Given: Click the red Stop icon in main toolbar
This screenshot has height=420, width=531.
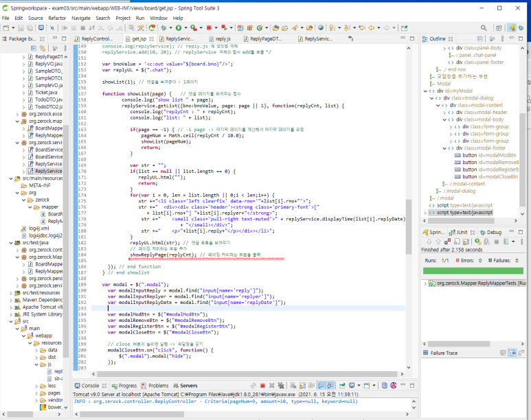Looking at the screenshot, I should coord(209,27).
